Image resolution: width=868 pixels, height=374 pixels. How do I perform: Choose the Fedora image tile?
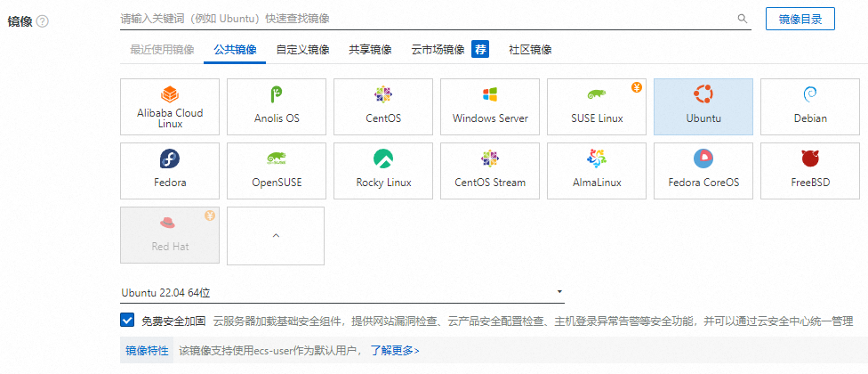170,171
